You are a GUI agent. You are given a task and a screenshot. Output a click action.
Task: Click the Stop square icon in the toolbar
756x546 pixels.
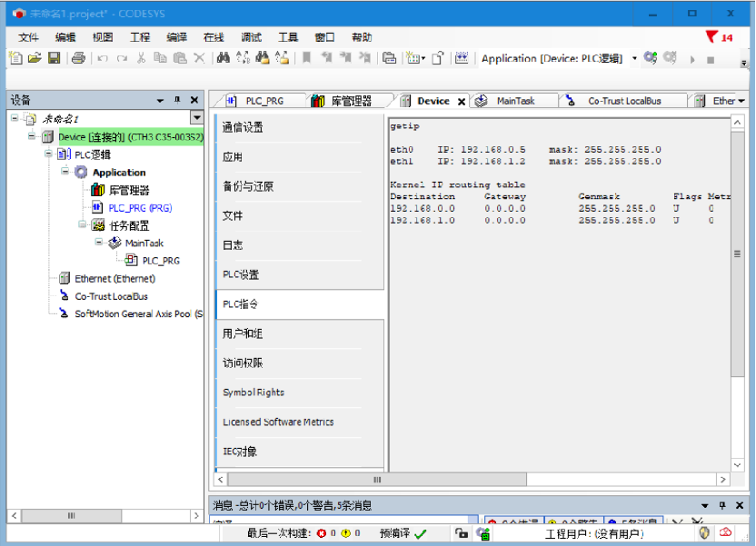point(711,60)
